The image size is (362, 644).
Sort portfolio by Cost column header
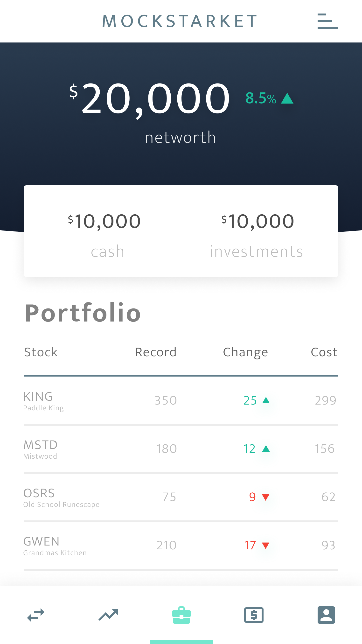(x=324, y=352)
